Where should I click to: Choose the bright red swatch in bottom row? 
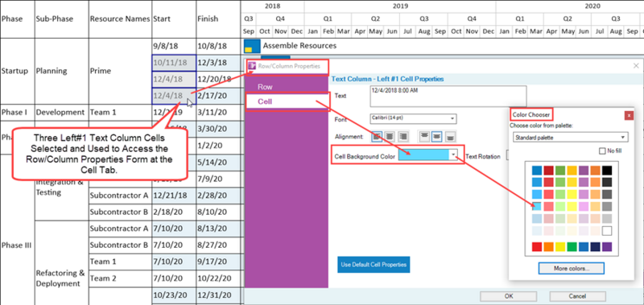pyautogui.click(x=536, y=247)
